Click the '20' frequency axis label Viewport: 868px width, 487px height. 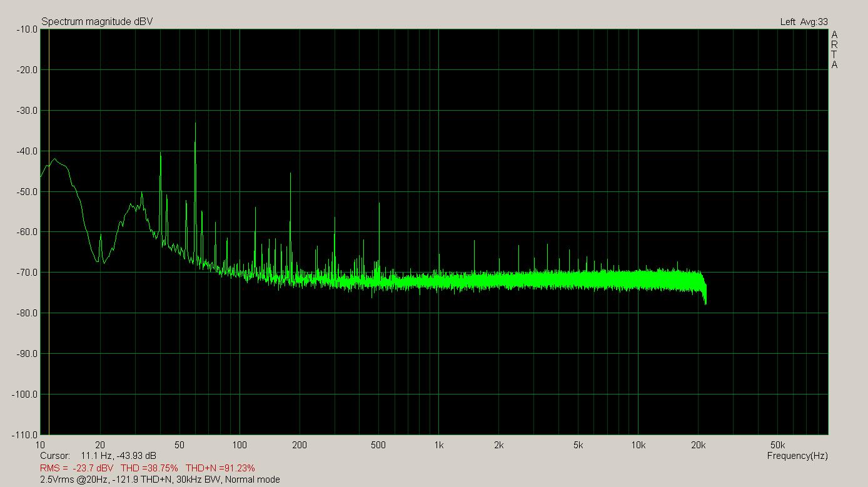pos(100,445)
